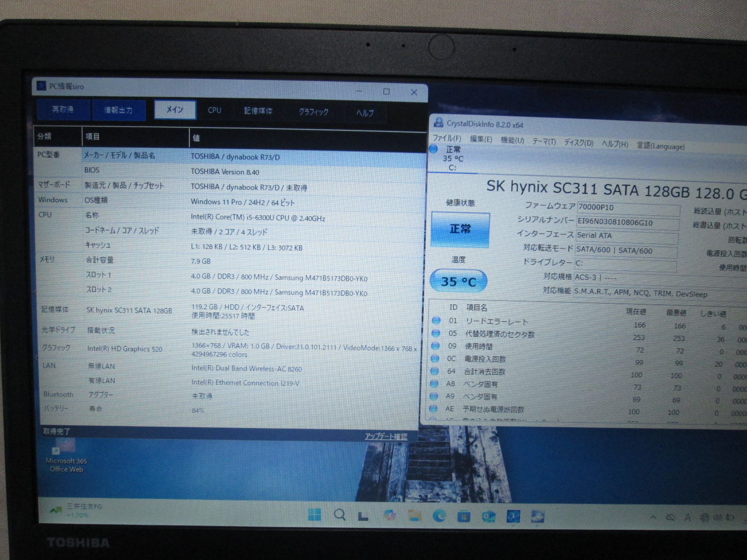Select the Intel(R) Core(TM) i5-6300U value

[x=258, y=218]
